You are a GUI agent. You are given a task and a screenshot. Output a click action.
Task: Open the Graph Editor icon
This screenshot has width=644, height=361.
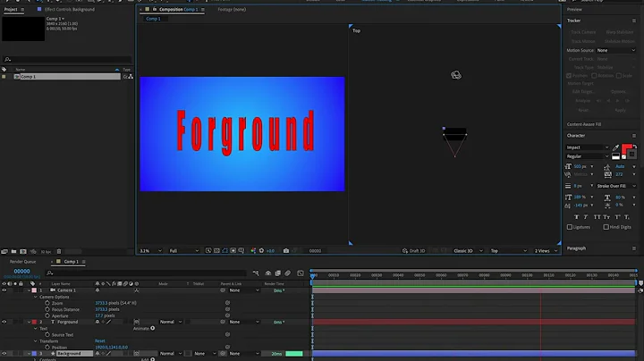tap(301, 273)
